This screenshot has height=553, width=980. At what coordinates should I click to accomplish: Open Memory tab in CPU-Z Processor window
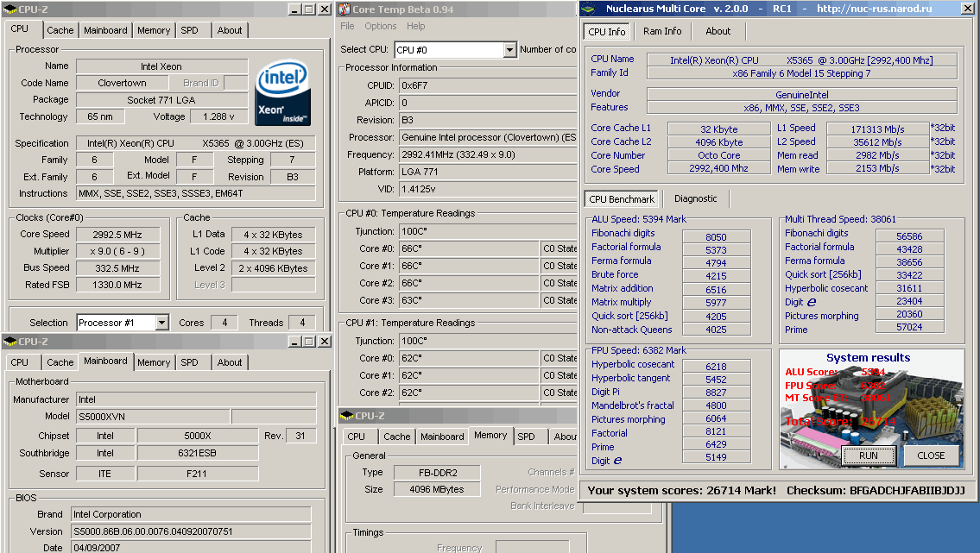(x=154, y=30)
